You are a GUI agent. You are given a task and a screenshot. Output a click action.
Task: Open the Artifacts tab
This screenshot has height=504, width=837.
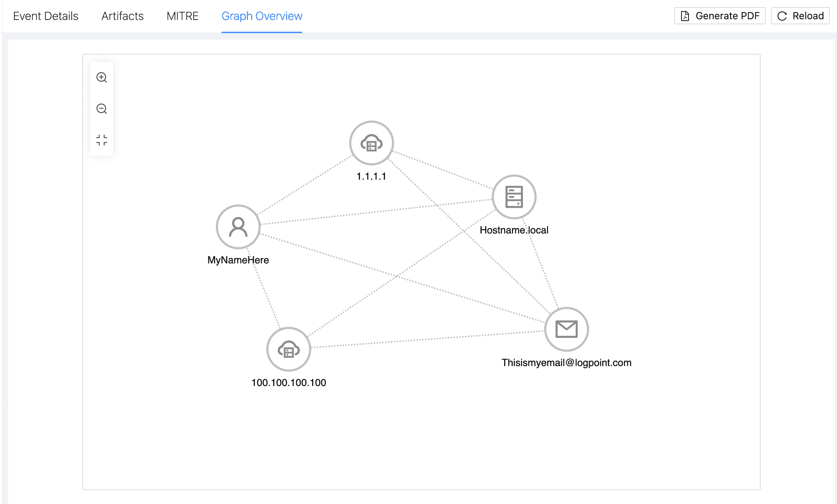pos(122,16)
